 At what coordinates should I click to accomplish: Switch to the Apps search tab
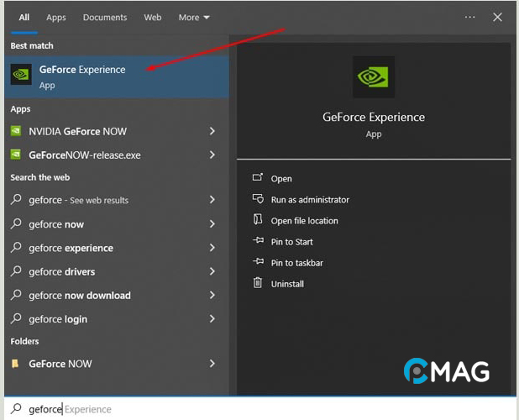click(x=56, y=17)
